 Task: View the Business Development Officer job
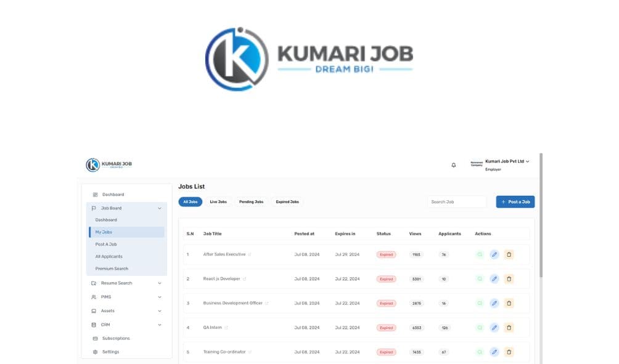[x=480, y=304]
